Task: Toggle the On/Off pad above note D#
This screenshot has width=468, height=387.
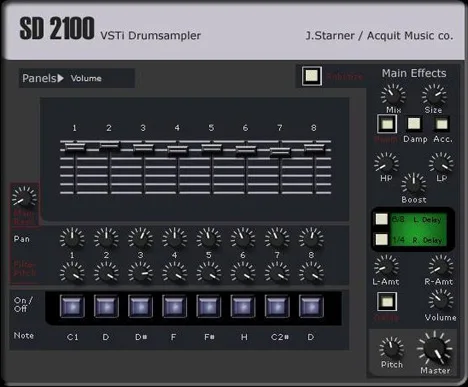Action: click(140, 306)
